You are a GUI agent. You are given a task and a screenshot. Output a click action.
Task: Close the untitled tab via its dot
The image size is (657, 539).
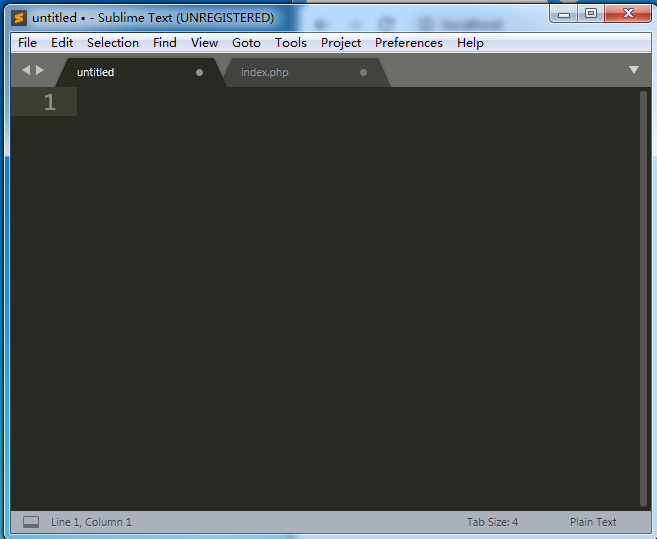[199, 73]
